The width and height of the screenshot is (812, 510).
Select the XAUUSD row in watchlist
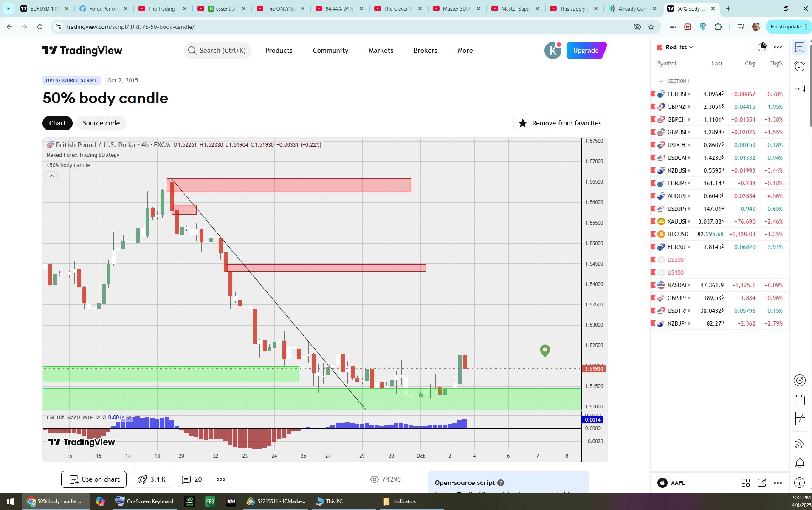click(720, 221)
